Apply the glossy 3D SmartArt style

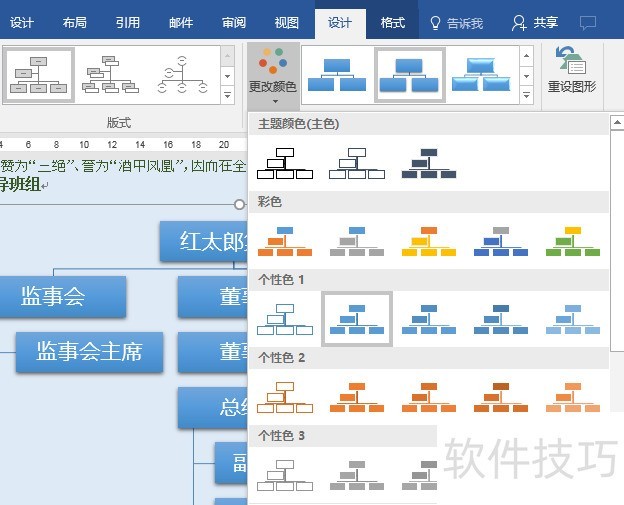pos(481,75)
